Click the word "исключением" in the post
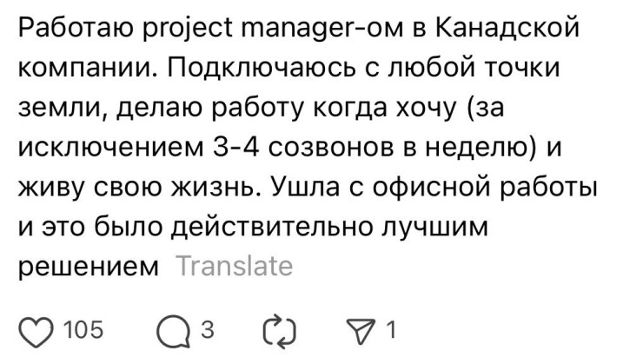This screenshot has width=643, height=364. [x=110, y=148]
